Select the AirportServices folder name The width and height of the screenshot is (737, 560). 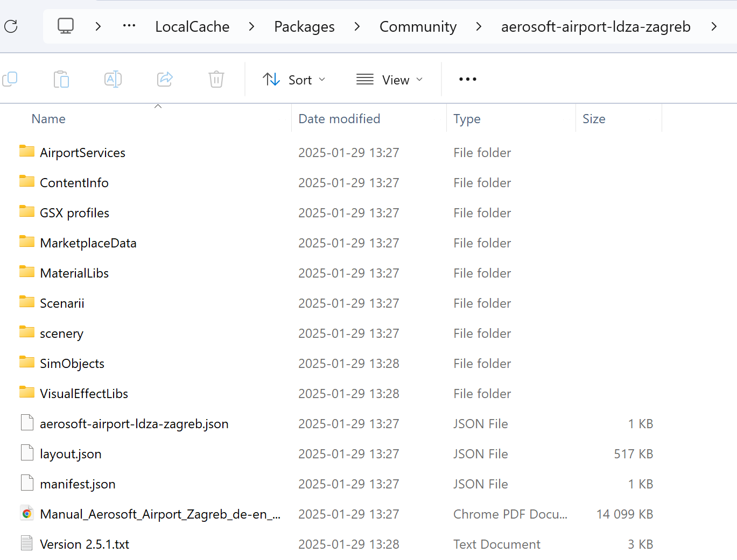[x=82, y=153]
